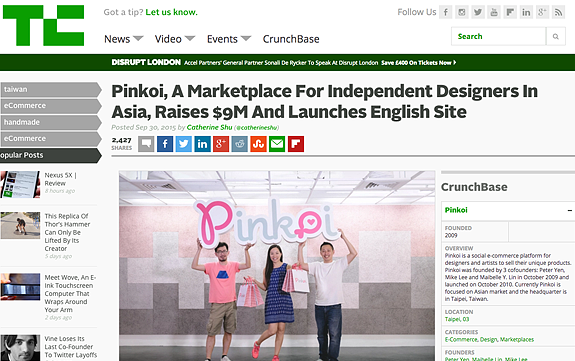Image resolution: width=575 pixels, height=361 pixels.
Task: Open the Twitter icon in Follow Us
Action: click(x=478, y=12)
